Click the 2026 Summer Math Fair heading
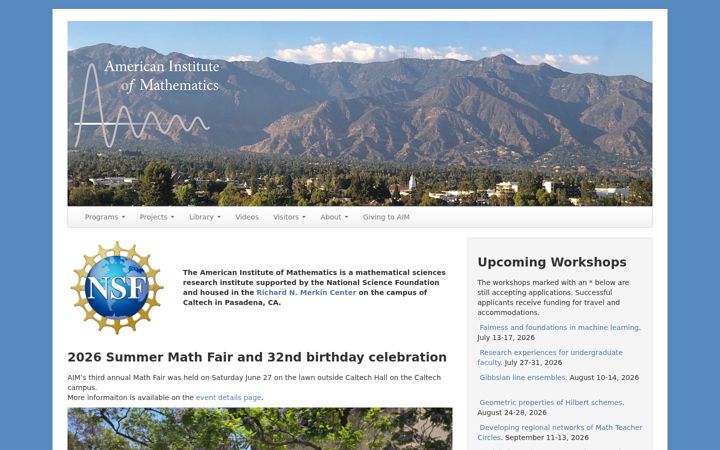720x450 pixels. pyautogui.click(x=257, y=357)
